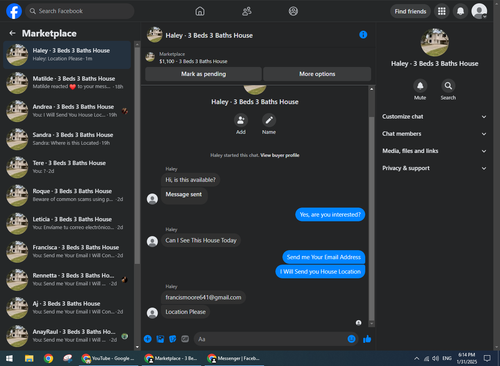Open Sandra's 3 Beds 3 Baths chat
Screen dimensions: 500x366
tap(67, 139)
